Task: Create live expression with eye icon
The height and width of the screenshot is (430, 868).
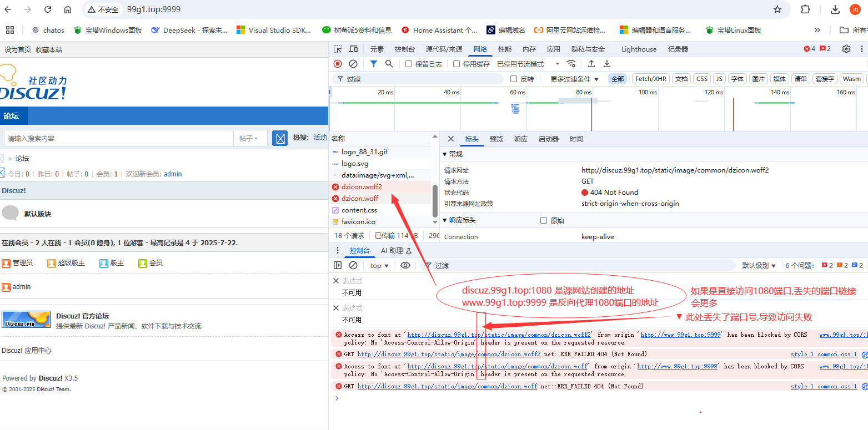Action: tap(405, 265)
